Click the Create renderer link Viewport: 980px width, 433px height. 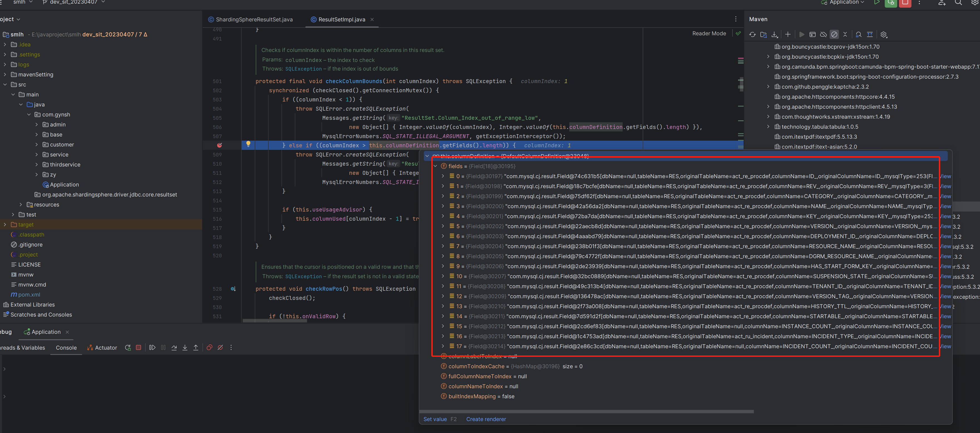point(486,419)
